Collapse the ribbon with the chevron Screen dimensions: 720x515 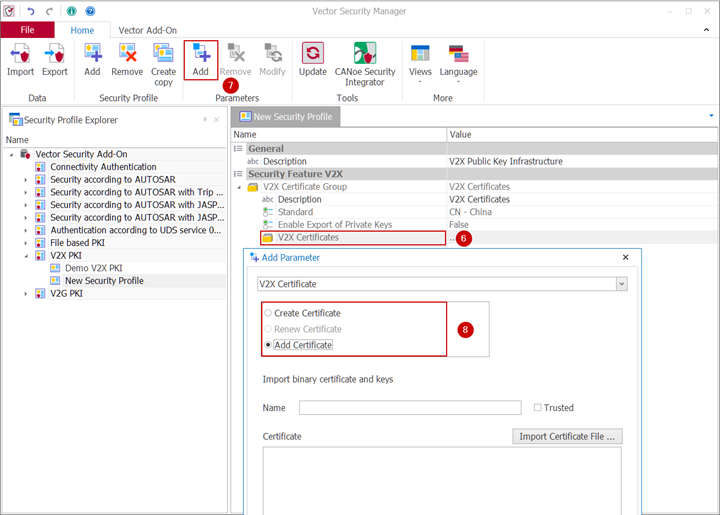pyautogui.click(x=706, y=30)
